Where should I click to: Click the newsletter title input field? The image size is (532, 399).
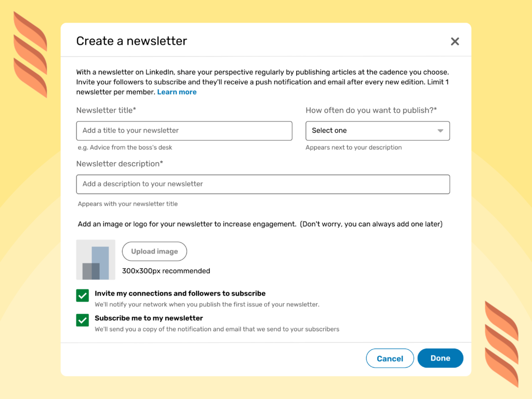pyautogui.click(x=184, y=130)
